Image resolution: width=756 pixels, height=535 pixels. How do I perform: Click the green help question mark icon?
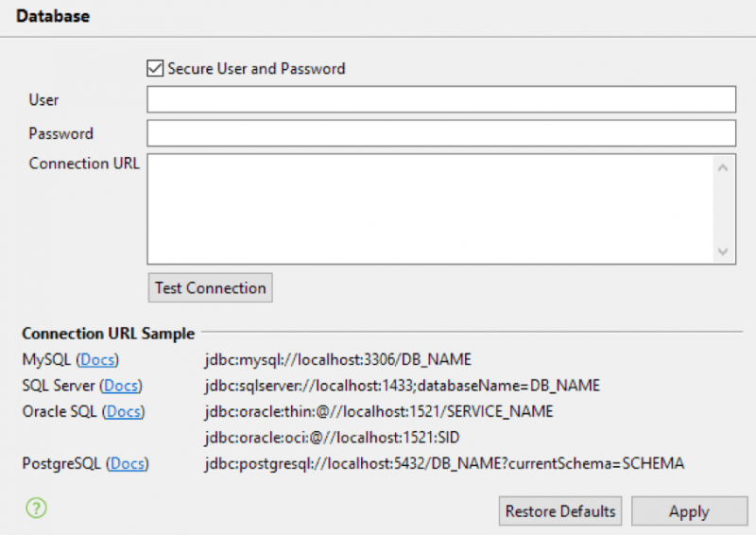[x=36, y=508]
